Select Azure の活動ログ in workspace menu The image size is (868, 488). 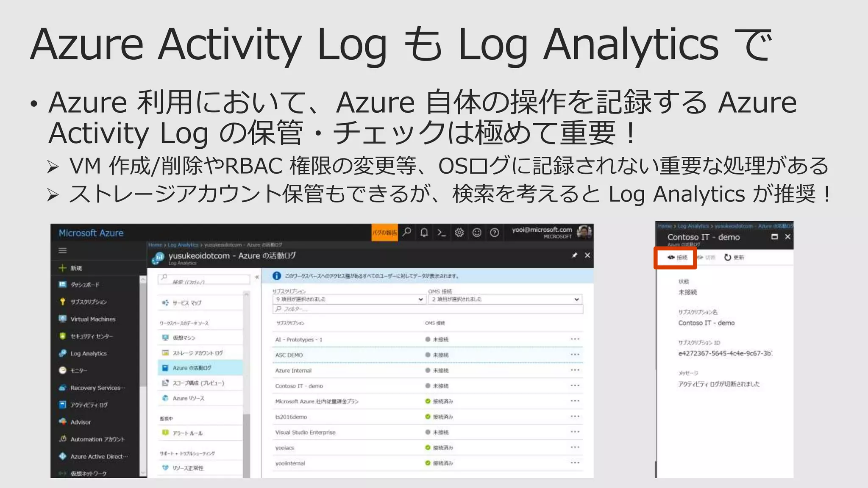(192, 368)
